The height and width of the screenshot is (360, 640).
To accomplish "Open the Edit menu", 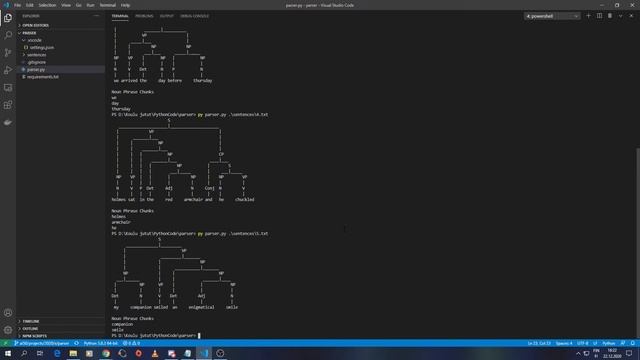I will point(30,5).
